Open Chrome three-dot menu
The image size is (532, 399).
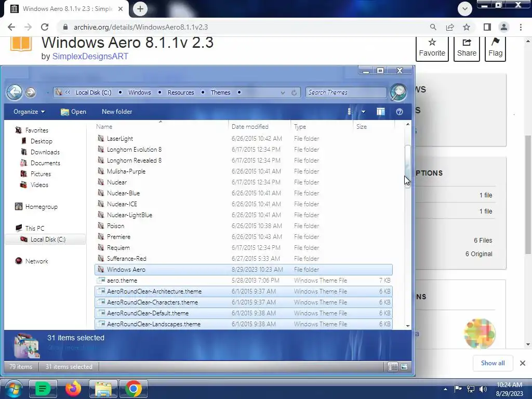521,27
